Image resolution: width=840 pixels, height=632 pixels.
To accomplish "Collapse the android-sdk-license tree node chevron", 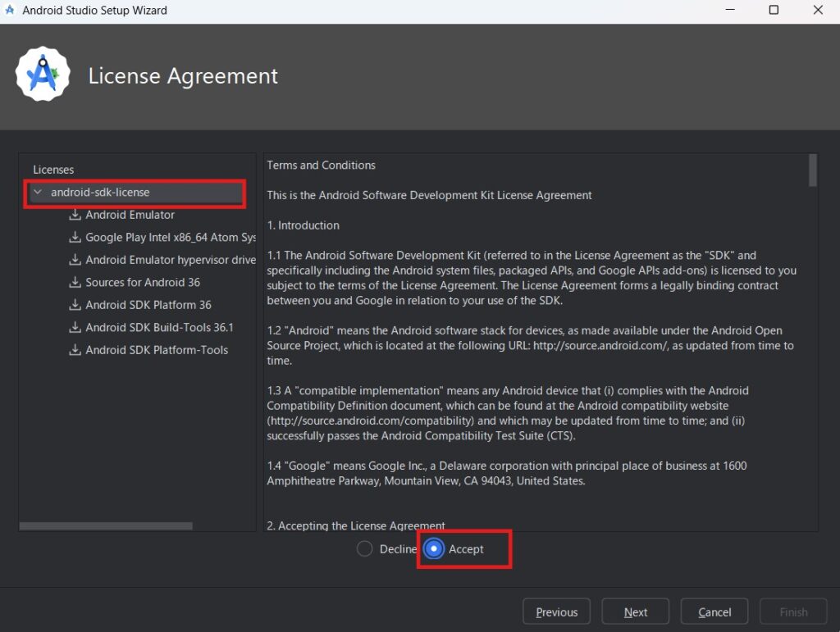I will point(38,193).
